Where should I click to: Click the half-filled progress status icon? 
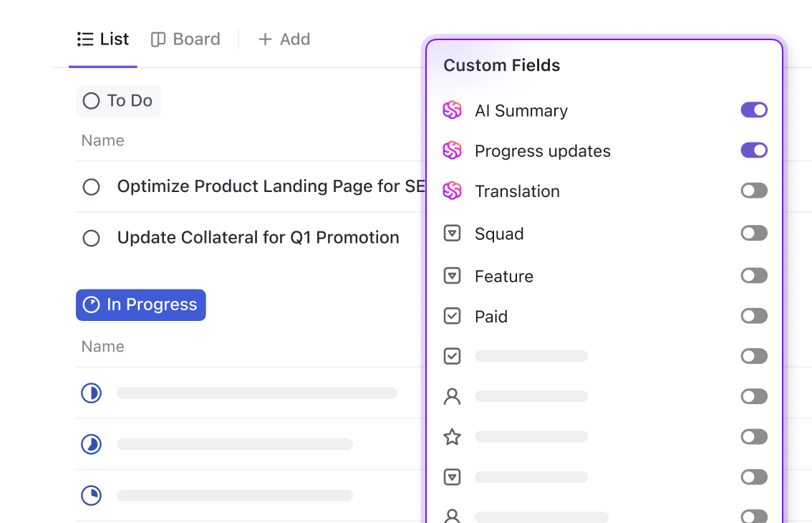tap(91, 393)
